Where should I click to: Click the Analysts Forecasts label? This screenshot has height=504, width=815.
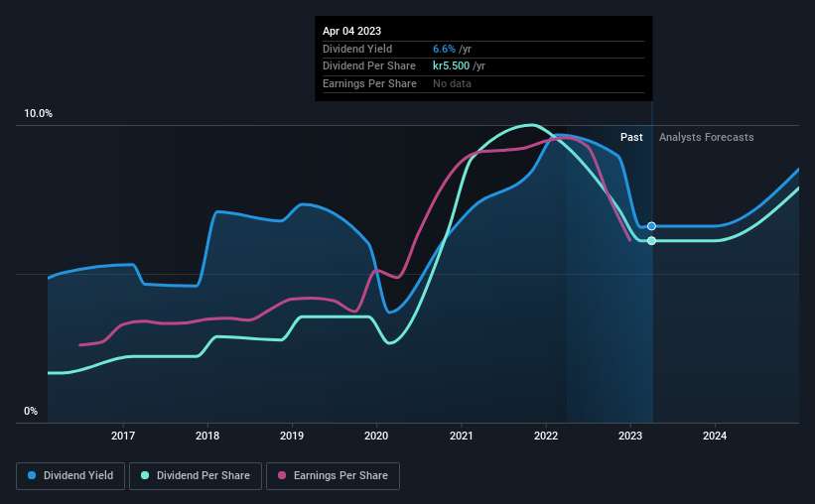click(x=707, y=137)
